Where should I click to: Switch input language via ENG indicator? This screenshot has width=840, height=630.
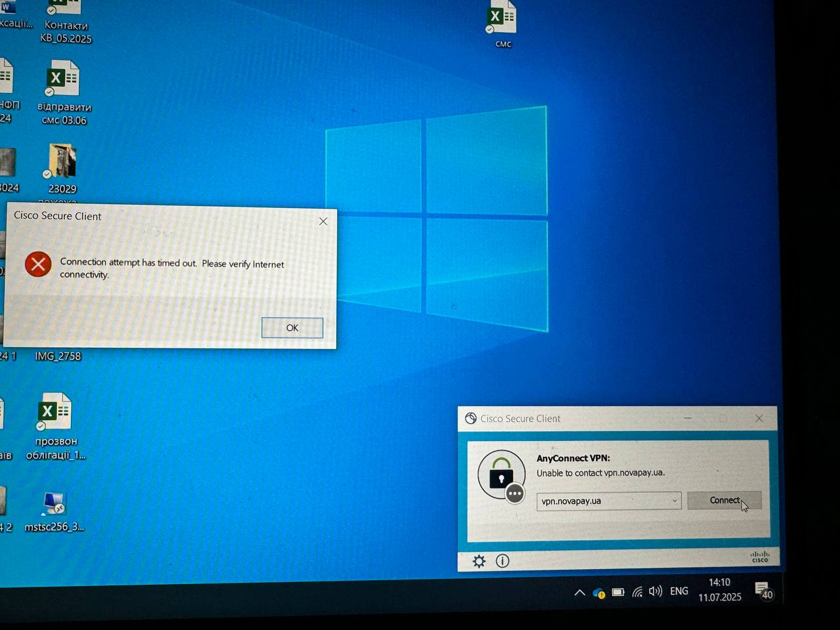[x=679, y=591]
